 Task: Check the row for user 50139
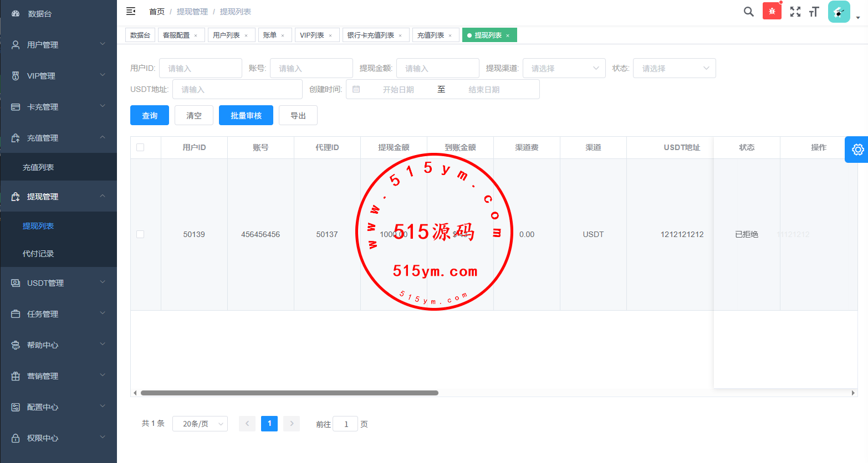pyautogui.click(x=140, y=234)
